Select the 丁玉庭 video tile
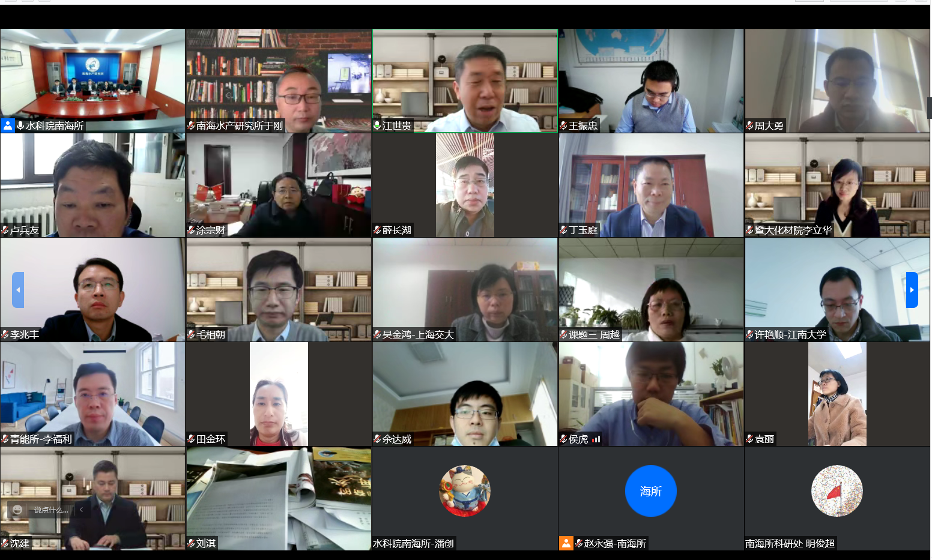The height and width of the screenshot is (560, 932). click(651, 185)
